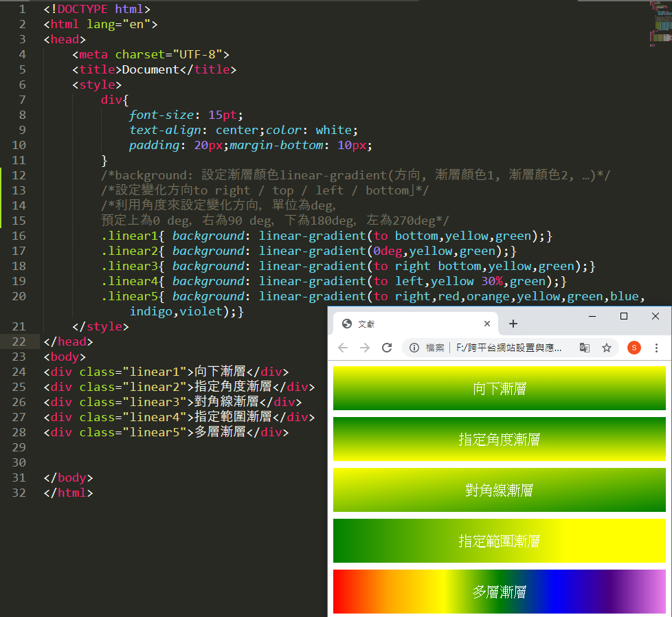
Task: Open the site information icon
Action: pos(414,348)
